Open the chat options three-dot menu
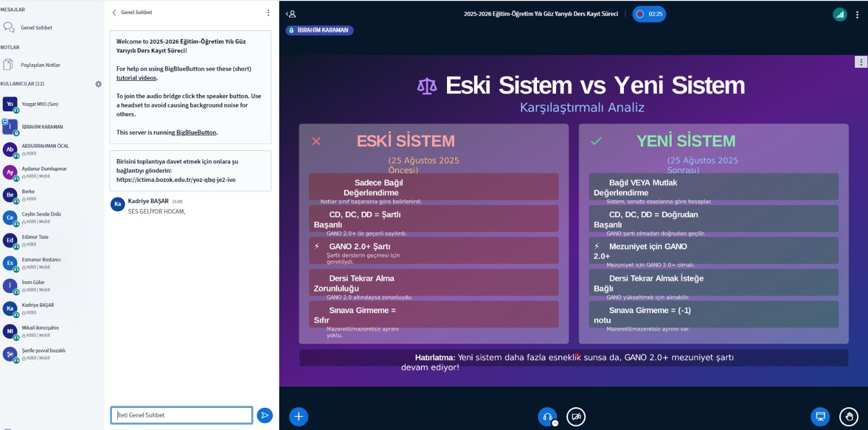The image size is (868, 430). click(x=268, y=12)
